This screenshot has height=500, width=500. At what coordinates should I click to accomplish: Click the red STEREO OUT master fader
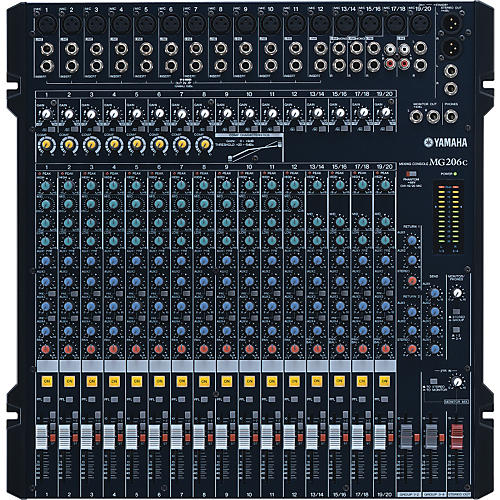457,437
